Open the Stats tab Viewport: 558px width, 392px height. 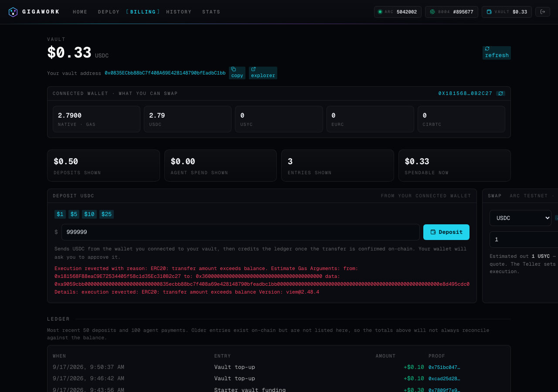coord(211,12)
